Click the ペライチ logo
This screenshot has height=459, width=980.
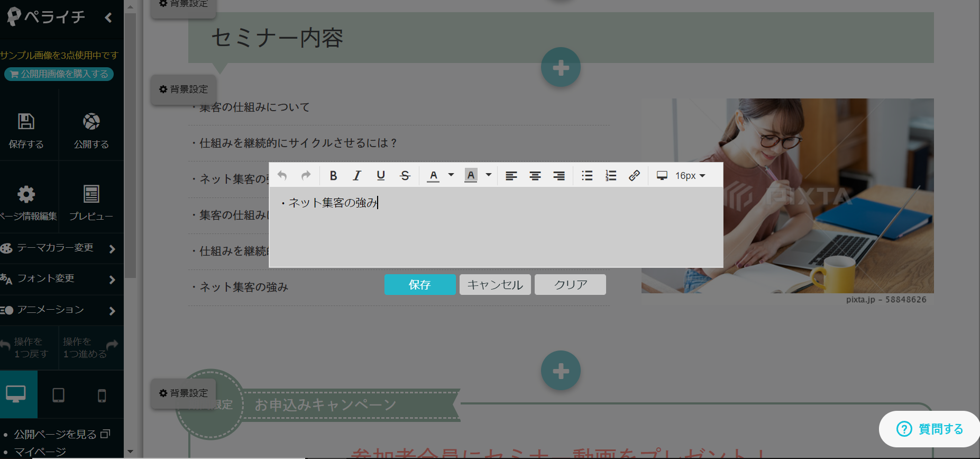tap(45, 17)
